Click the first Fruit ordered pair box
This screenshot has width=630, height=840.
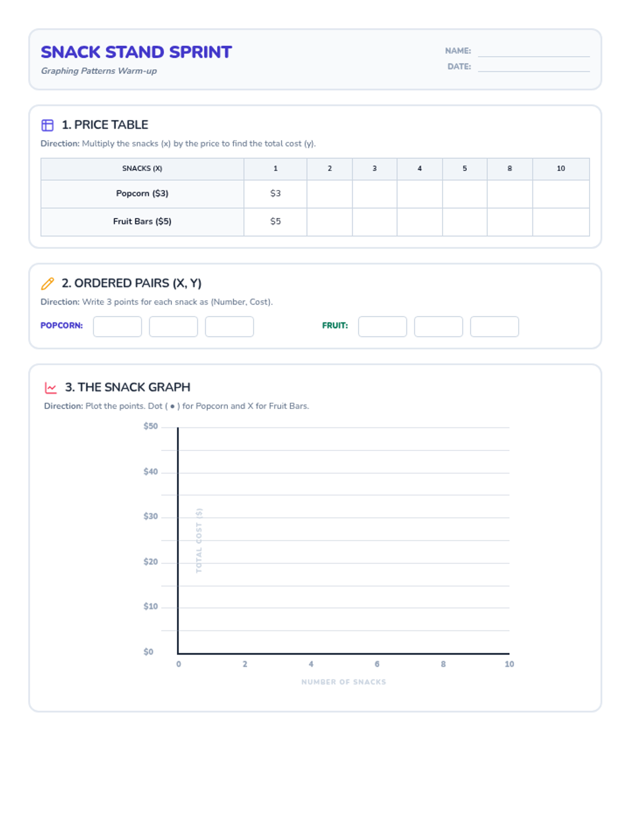(382, 327)
